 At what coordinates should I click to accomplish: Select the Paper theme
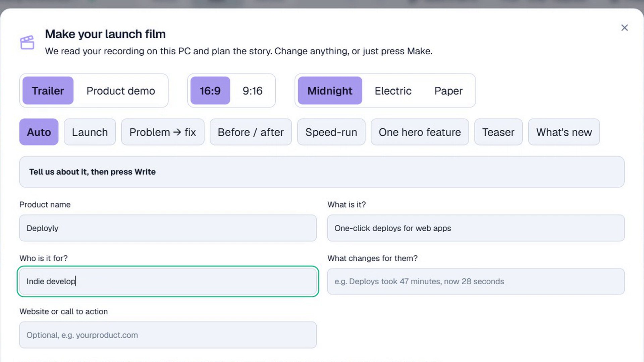pyautogui.click(x=448, y=90)
